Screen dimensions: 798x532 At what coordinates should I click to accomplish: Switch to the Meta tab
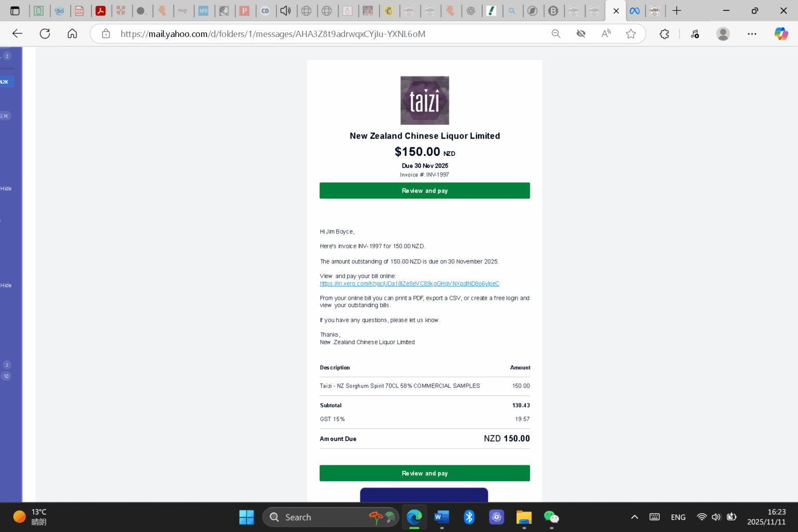(x=634, y=10)
